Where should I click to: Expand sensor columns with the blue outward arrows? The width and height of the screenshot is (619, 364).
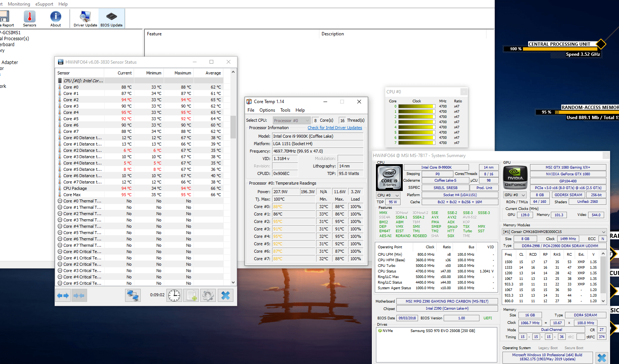tap(63, 296)
